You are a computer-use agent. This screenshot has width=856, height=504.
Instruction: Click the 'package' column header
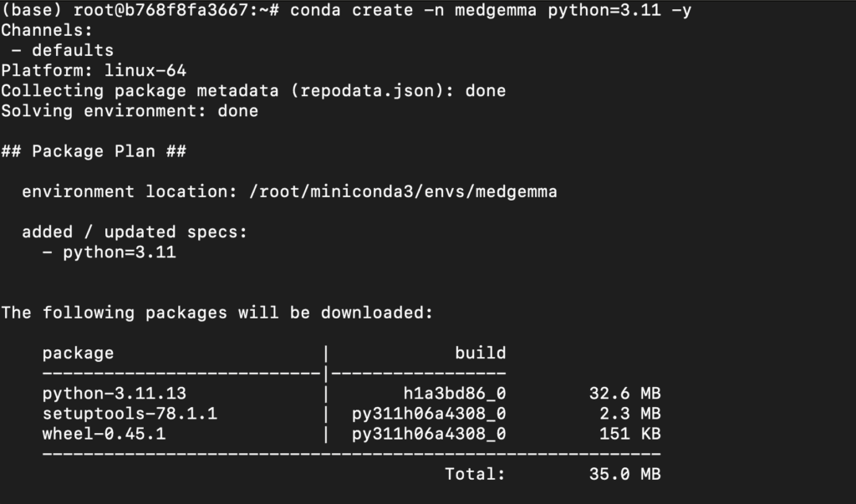point(78,354)
